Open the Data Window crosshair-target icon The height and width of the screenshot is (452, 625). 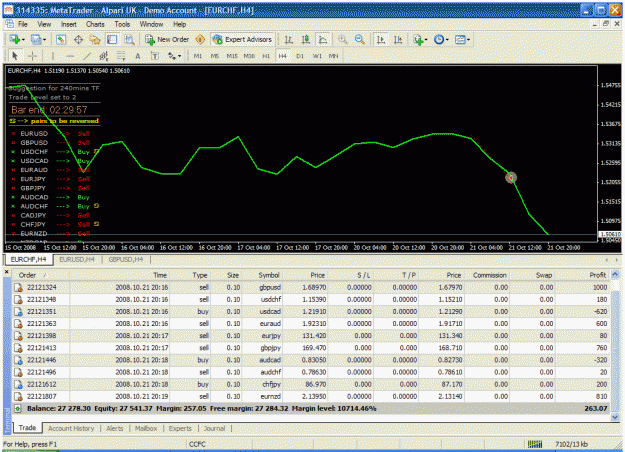coord(78,39)
